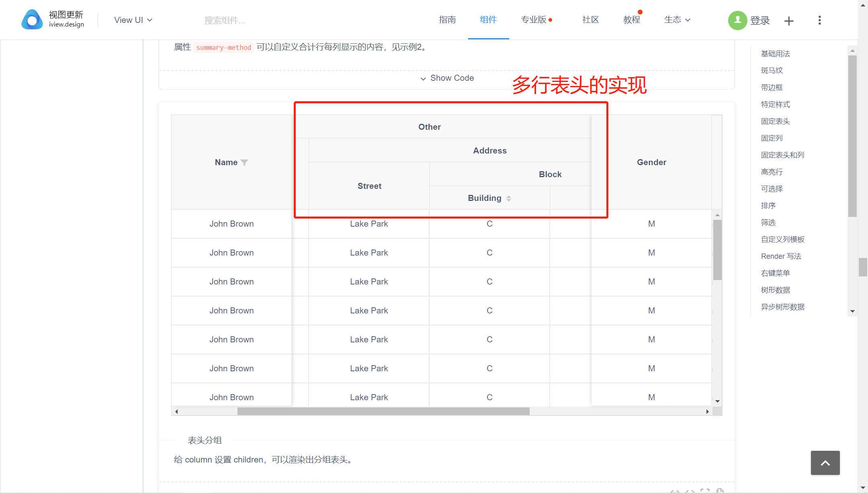Click the Gender column header
The width and height of the screenshot is (868, 493).
651,162
